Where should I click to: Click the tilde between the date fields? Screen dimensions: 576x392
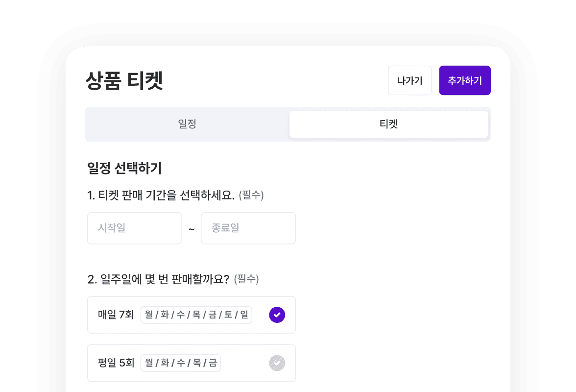tap(192, 229)
